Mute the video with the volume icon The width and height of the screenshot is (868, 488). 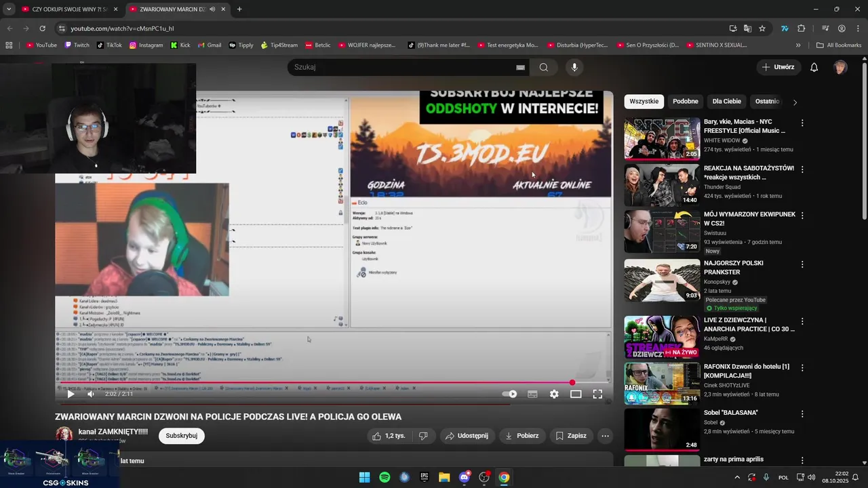[91, 394]
